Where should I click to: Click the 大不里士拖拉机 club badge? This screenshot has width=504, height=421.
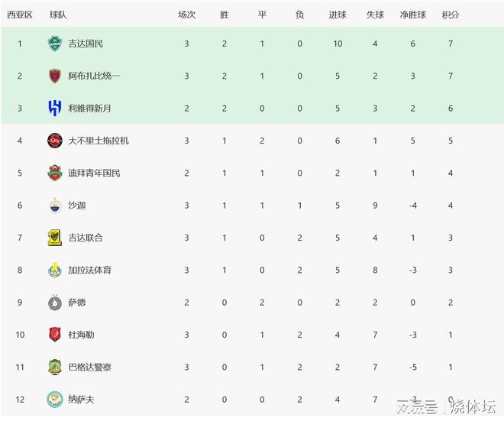pyautogui.click(x=54, y=141)
